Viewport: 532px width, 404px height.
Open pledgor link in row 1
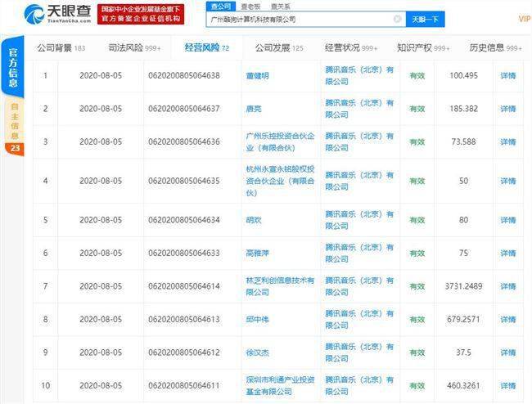coord(257,75)
